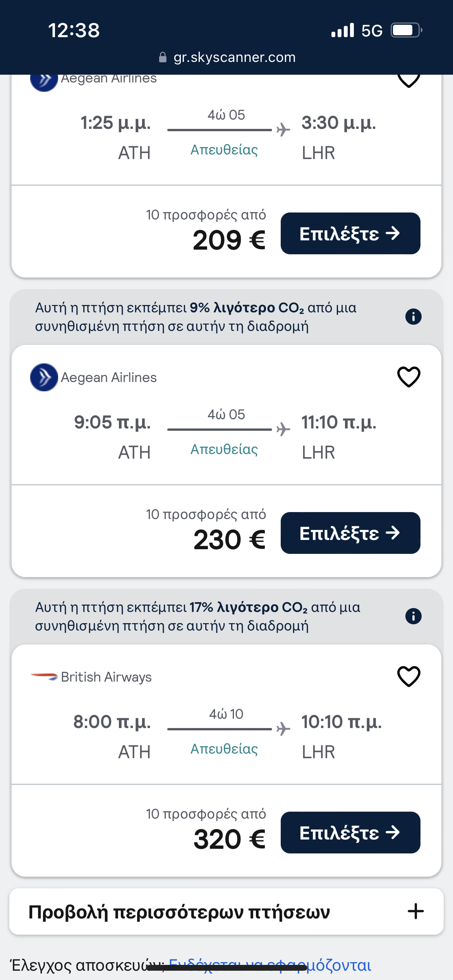
Task: Tap plane icon on the 9:05 flight route
Action: click(283, 429)
